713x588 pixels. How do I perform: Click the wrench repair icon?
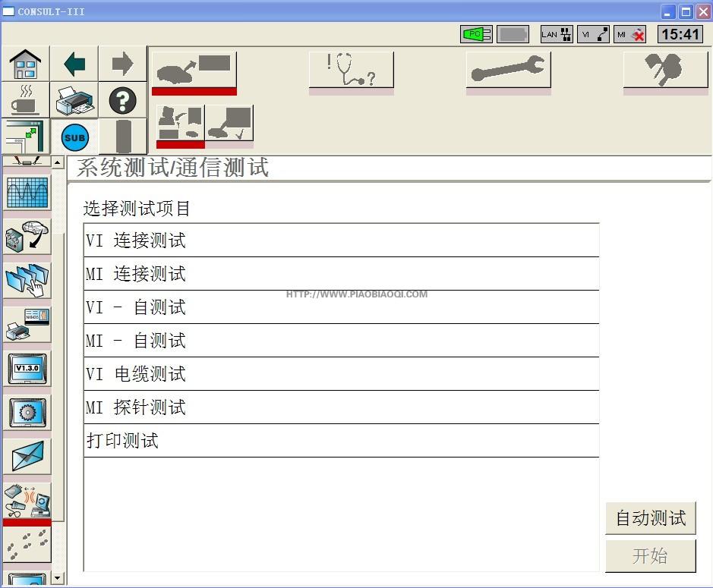(x=508, y=71)
